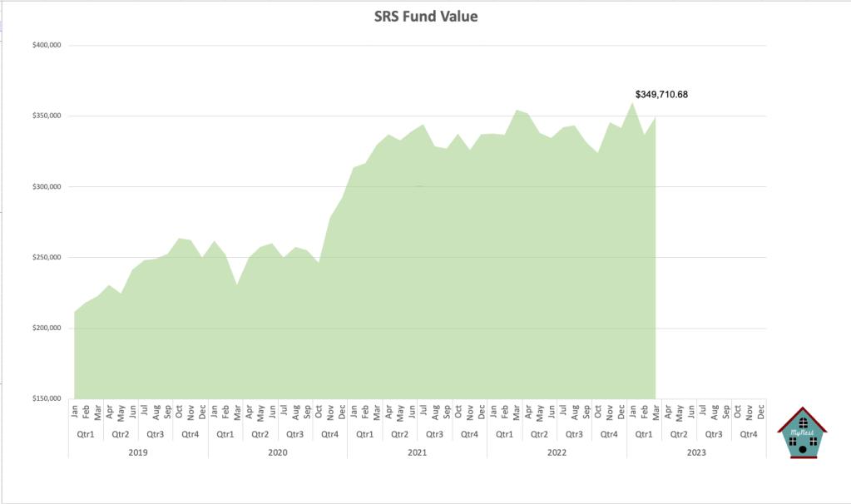The height and width of the screenshot is (504, 851).
Task: Select the SRS Fund Value chart title
Action: coord(425,17)
